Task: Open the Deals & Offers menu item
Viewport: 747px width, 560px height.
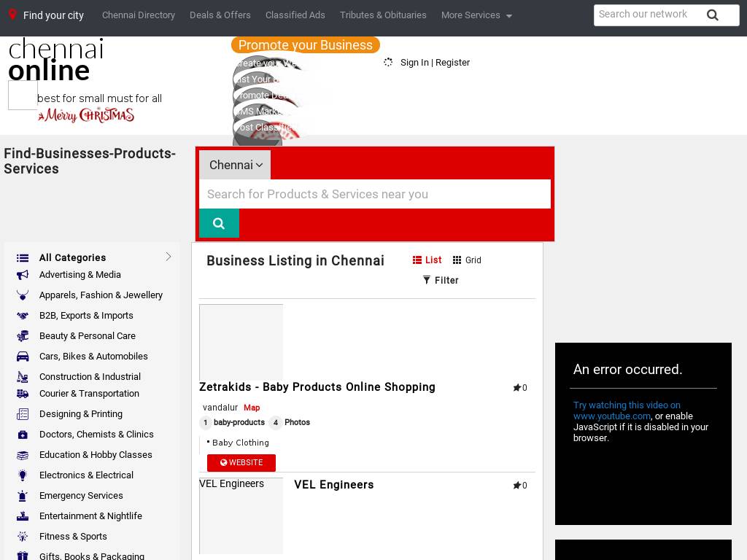Action: pyautogui.click(x=220, y=15)
